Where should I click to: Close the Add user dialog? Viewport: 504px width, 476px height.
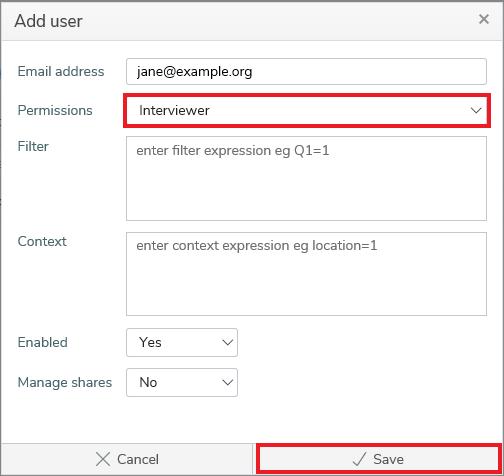coord(484,19)
